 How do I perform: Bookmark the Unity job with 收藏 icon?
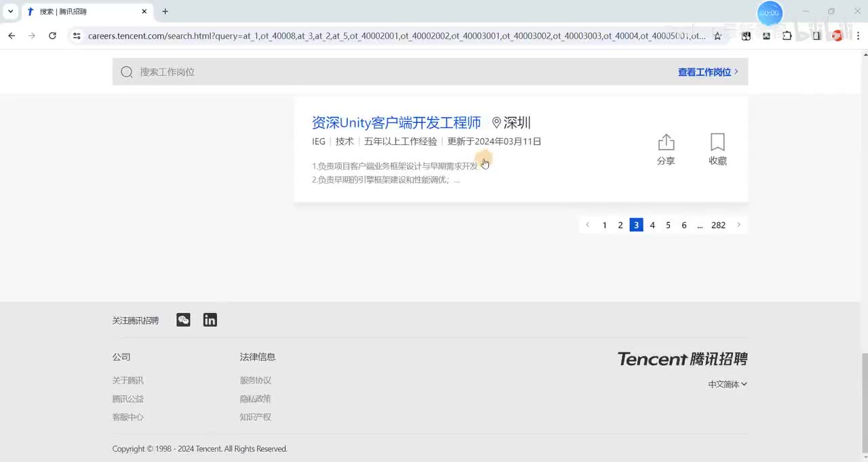point(717,142)
